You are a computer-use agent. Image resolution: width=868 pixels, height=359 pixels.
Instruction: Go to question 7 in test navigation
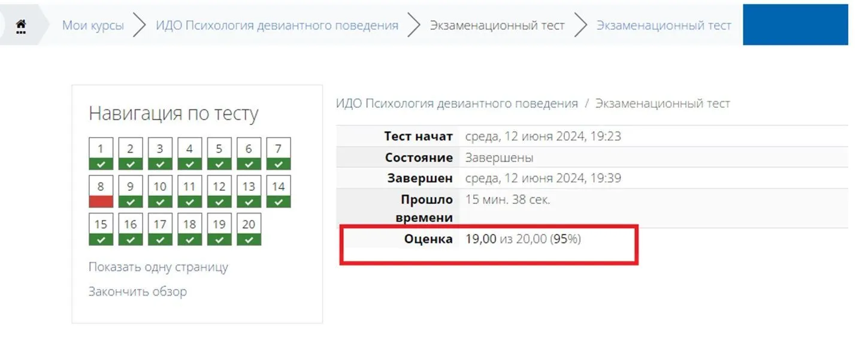tap(278, 154)
